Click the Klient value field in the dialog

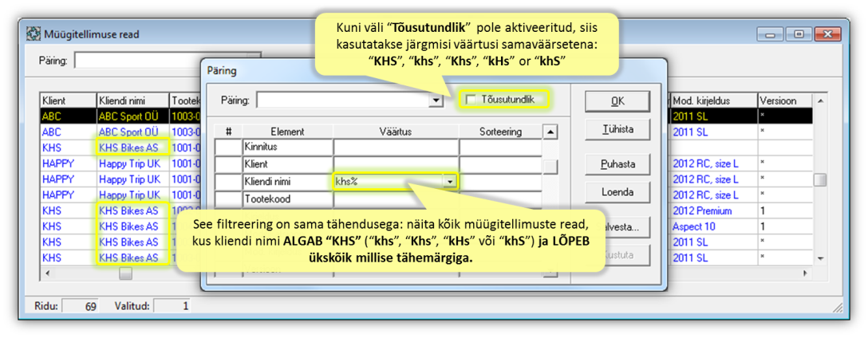tap(396, 164)
